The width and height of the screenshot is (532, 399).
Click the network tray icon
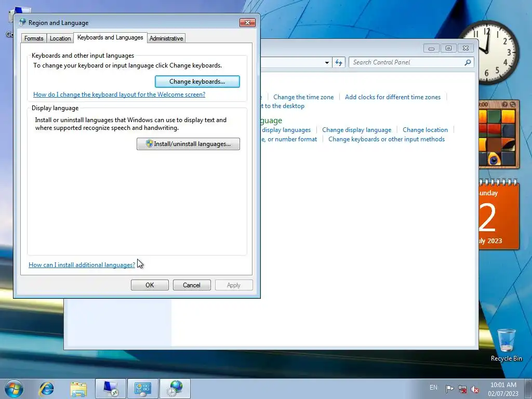click(462, 389)
